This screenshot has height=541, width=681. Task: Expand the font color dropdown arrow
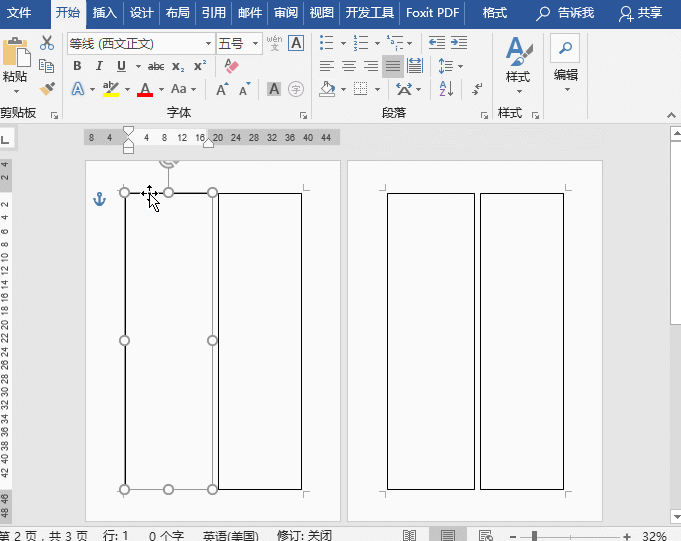pos(163,89)
